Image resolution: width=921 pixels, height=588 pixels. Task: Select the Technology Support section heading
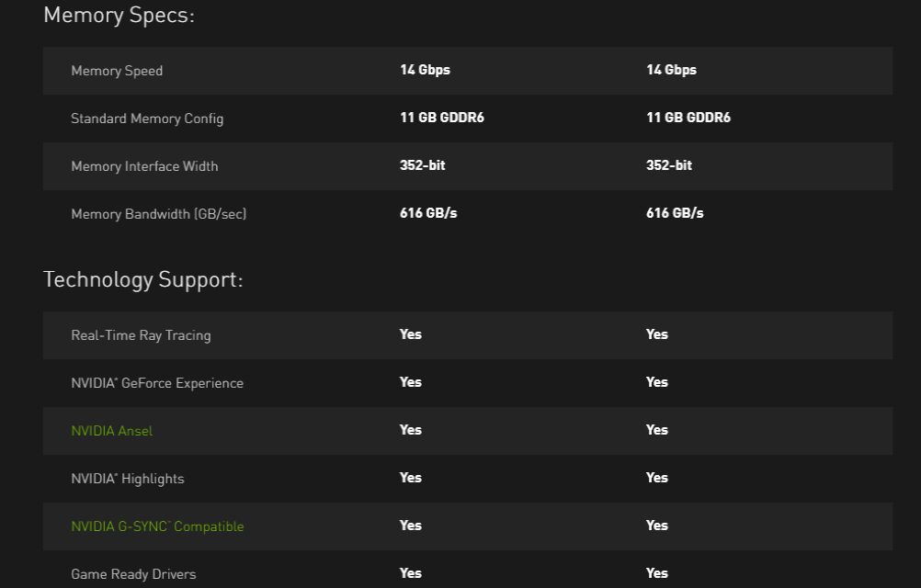click(x=142, y=278)
